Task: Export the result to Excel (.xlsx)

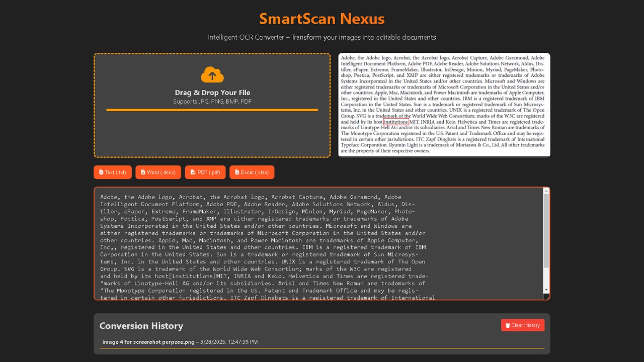Action: (x=252, y=172)
